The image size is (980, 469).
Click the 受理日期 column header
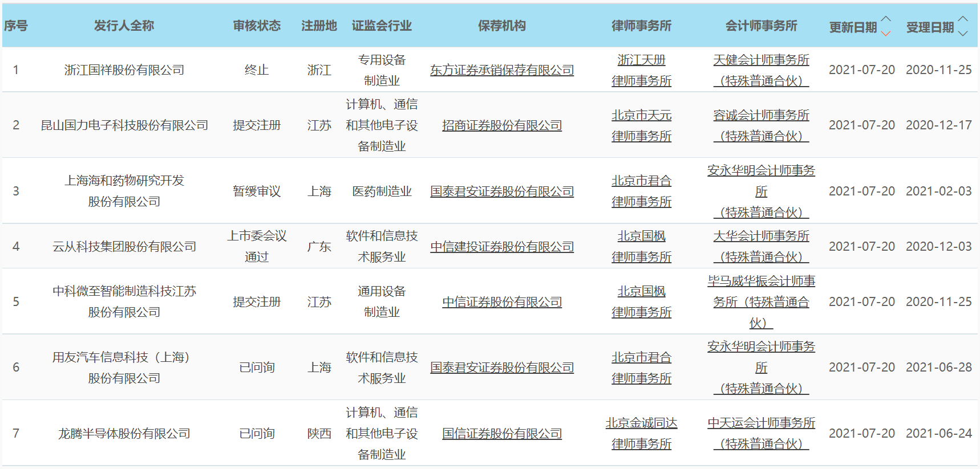point(930,27)
